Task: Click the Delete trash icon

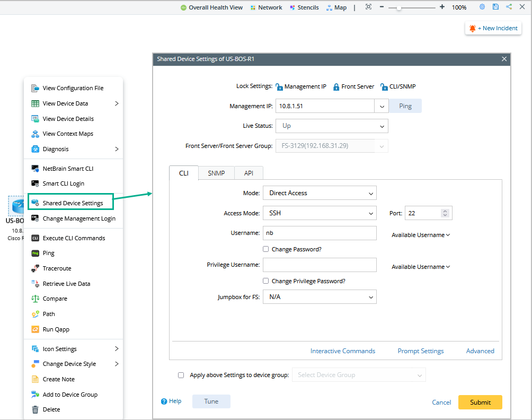Action: 36,410
